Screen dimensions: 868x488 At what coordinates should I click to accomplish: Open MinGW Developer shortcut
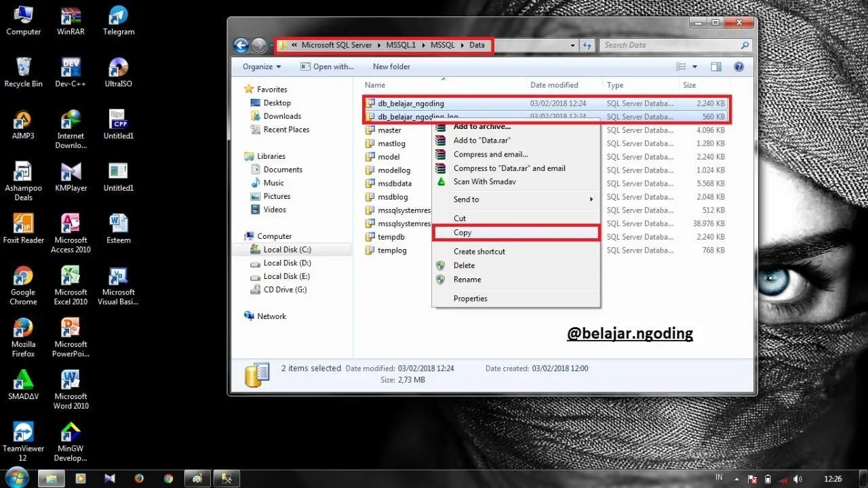[x=71, y=442]
